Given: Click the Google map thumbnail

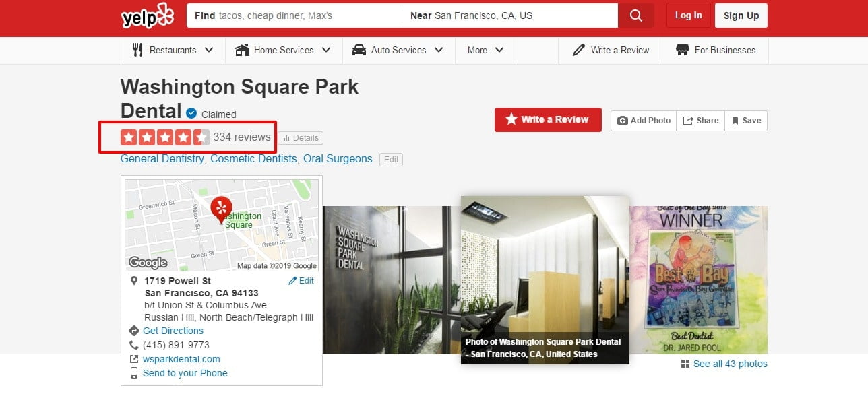Looking at the screenshot, I should (x=222, y=225).
